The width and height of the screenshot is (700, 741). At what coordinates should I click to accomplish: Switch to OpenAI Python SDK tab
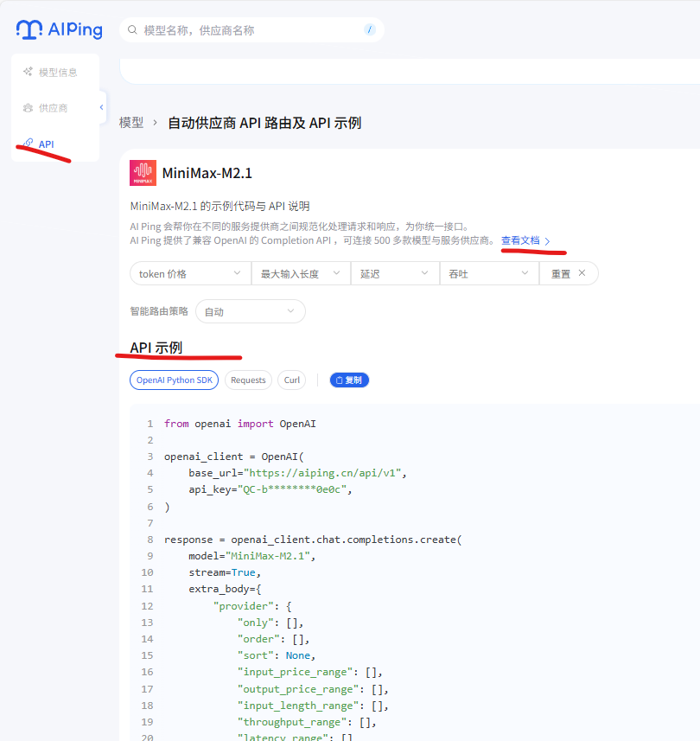pos(175,380)
